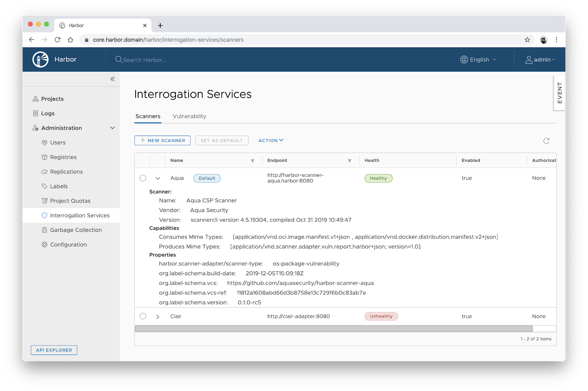Viewport: 588px width, 391px height.
Task: Open the ACTION dropdown menu
Action: (x=271, y=140)
